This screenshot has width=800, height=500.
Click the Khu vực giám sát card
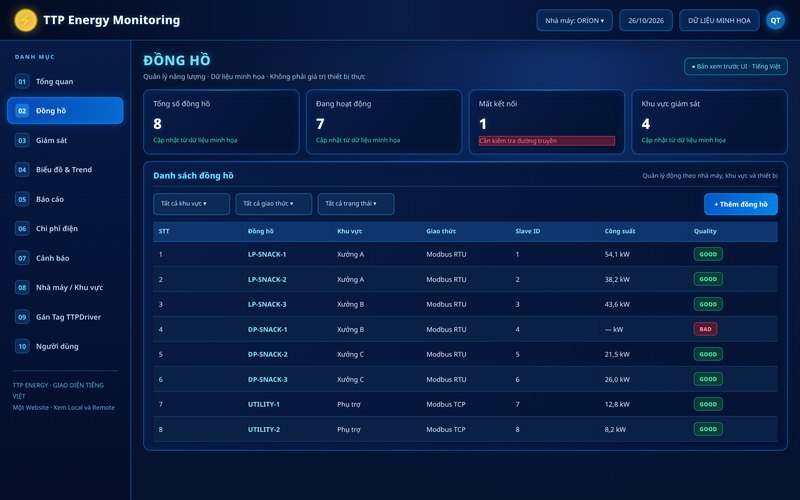(710, 122)
